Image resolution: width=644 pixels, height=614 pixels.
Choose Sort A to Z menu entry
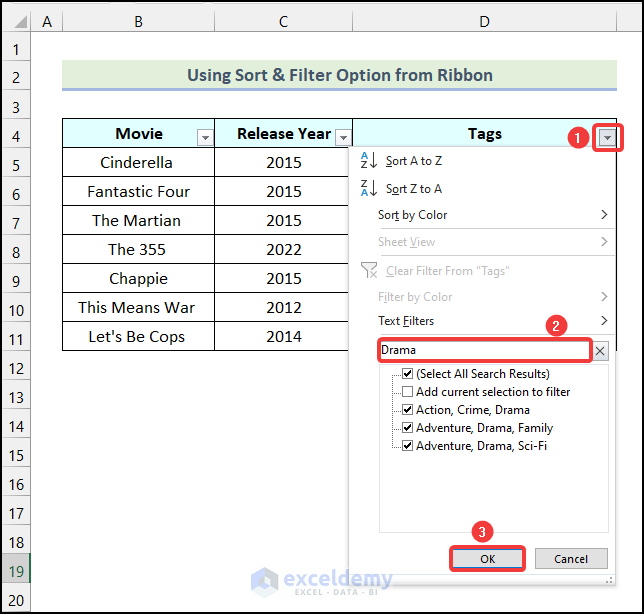pos(482,161)
